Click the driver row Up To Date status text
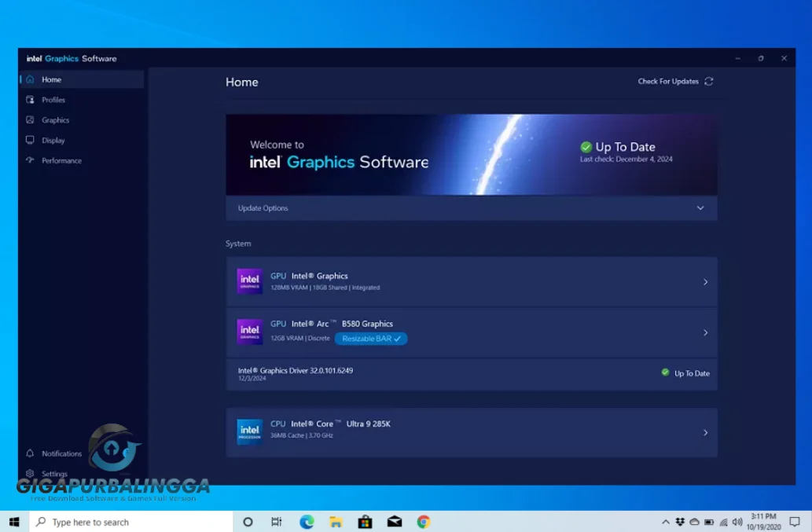The width and height of the screenshot is (812, 532). [692, 373]
